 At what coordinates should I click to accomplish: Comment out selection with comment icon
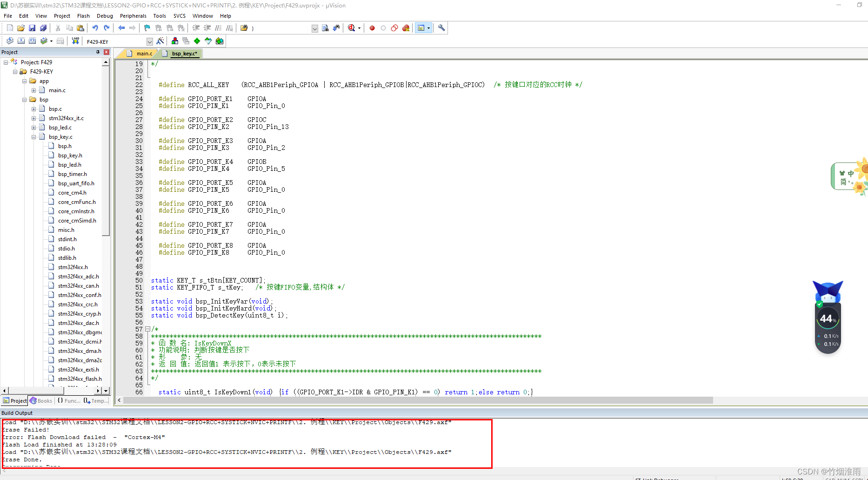218,28
